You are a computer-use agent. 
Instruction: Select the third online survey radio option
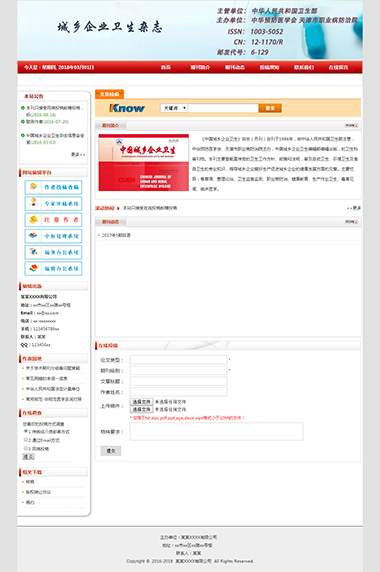[x=26, y=448]
